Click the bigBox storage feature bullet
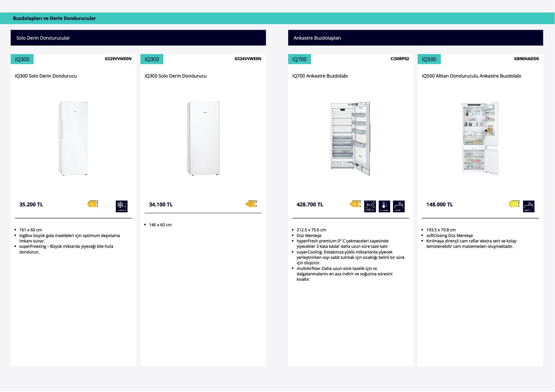The image size is (555, 392). click(x=69, y=238)
